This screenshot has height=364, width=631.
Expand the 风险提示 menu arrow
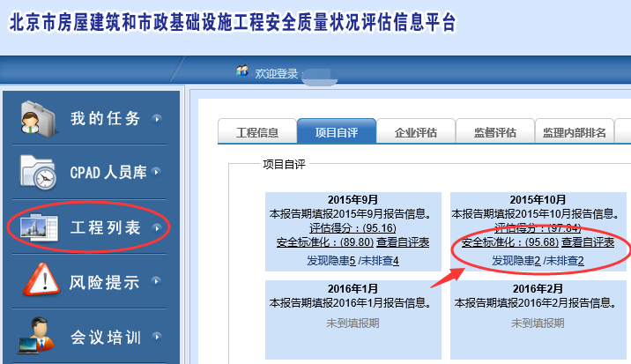click(157, 283)
